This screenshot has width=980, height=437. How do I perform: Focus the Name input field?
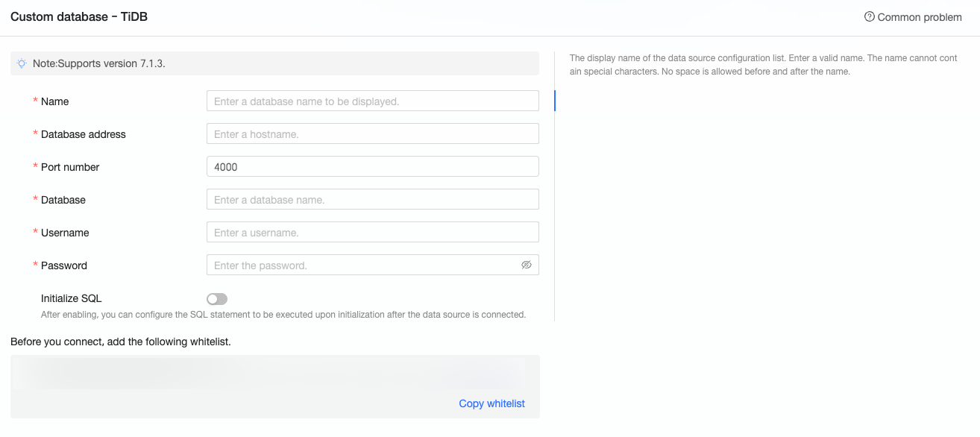coord(372,101)
